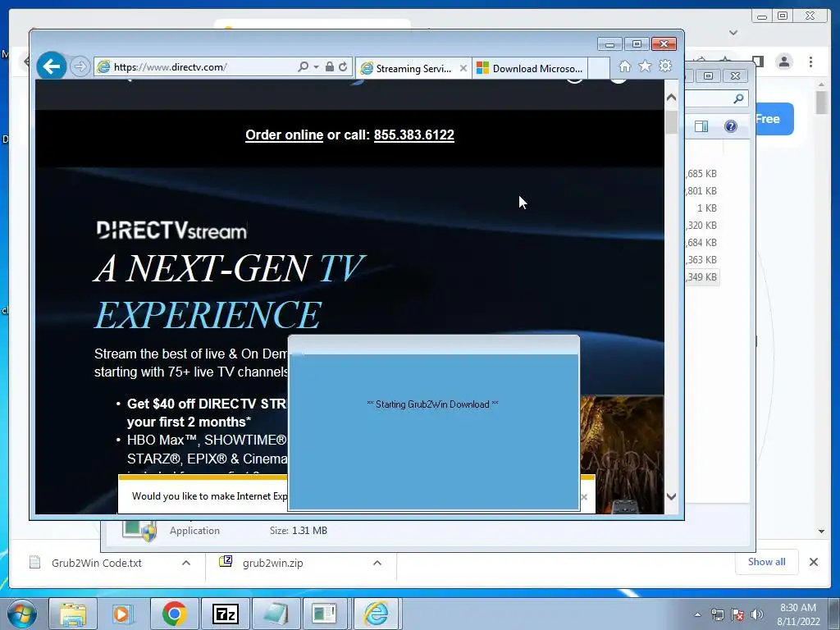Open the Grub2Win Code.txt download
This screenshot has width=840, height=630.
point(97,563)
